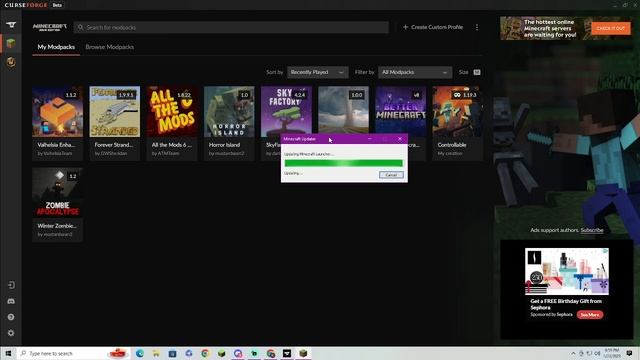Open the Discord icon in sidebar

coord(11,301)
